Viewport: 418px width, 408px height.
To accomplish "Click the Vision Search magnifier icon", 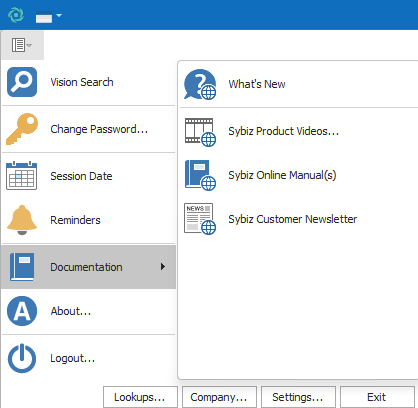I will (x=22, y=82).
